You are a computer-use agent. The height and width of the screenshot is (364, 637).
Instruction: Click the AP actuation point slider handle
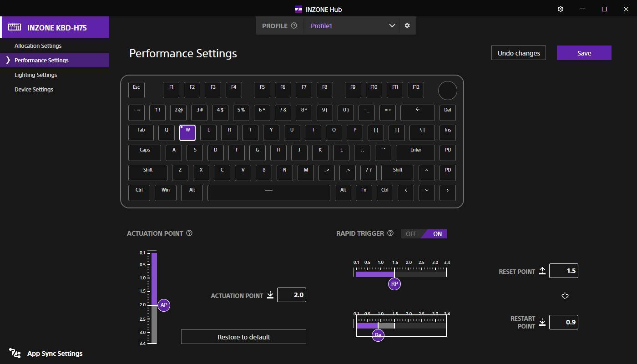pos(164,305)
